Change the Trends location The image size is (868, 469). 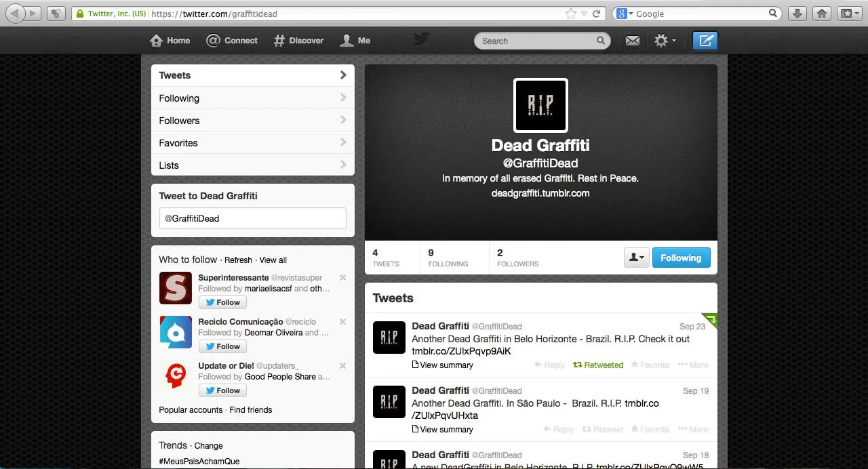click(208, 446)
